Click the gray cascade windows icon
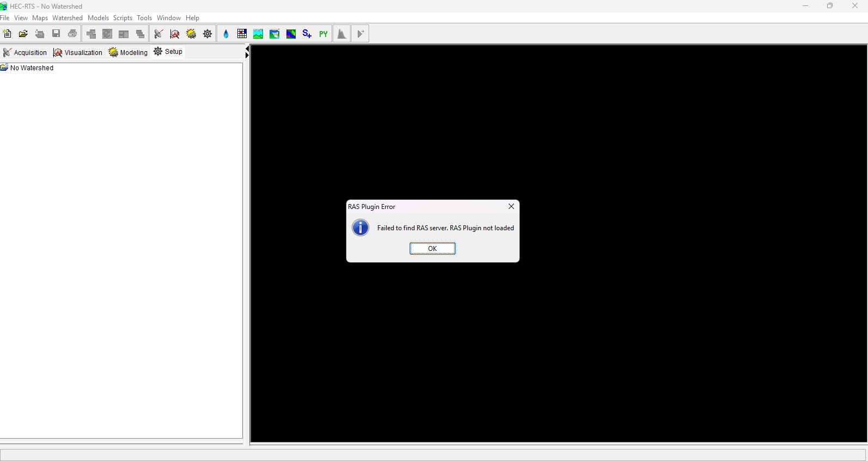Viewport: 868px width, 461px height. (x=140, y=34)
